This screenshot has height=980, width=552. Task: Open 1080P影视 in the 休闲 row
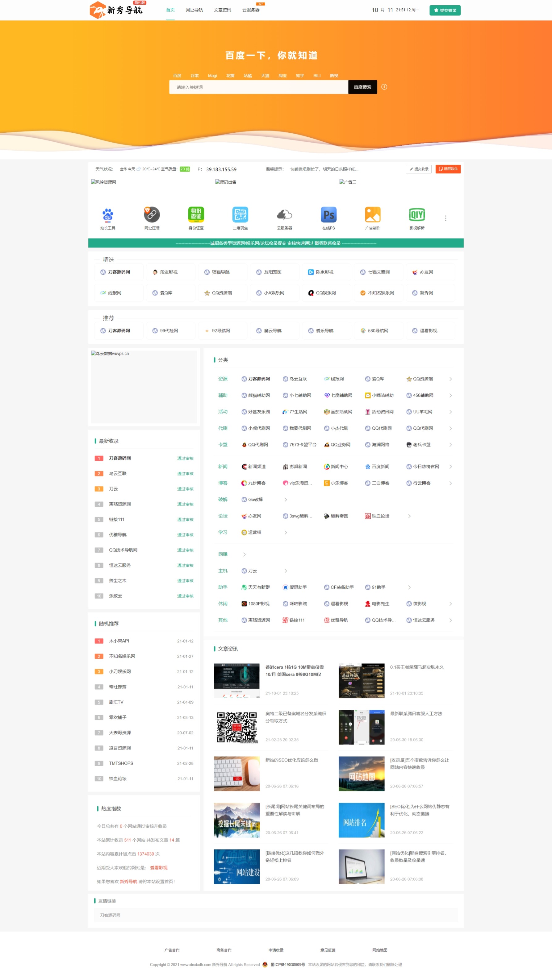point(255,603)
